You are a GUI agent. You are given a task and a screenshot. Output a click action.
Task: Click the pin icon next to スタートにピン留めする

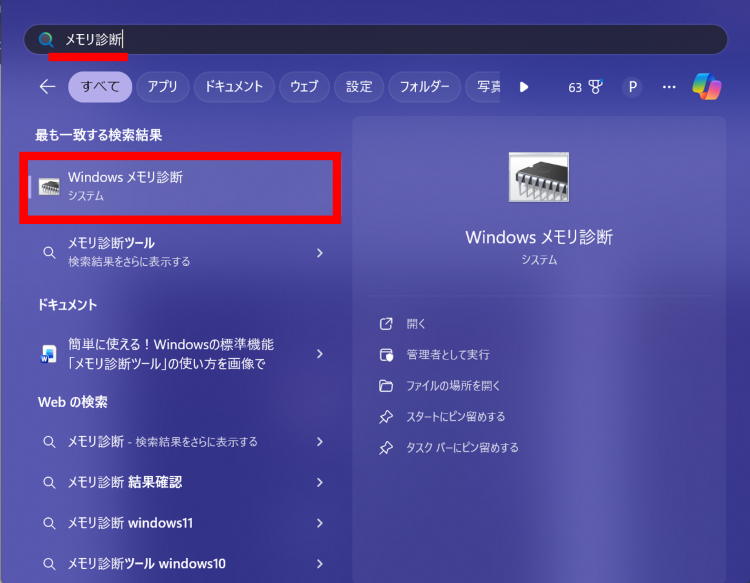point(386,417)
